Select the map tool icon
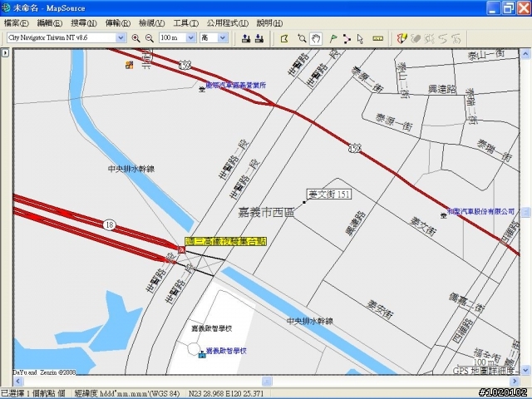The height and width of the screenshot is (399, 532). (x=284, y=38)
